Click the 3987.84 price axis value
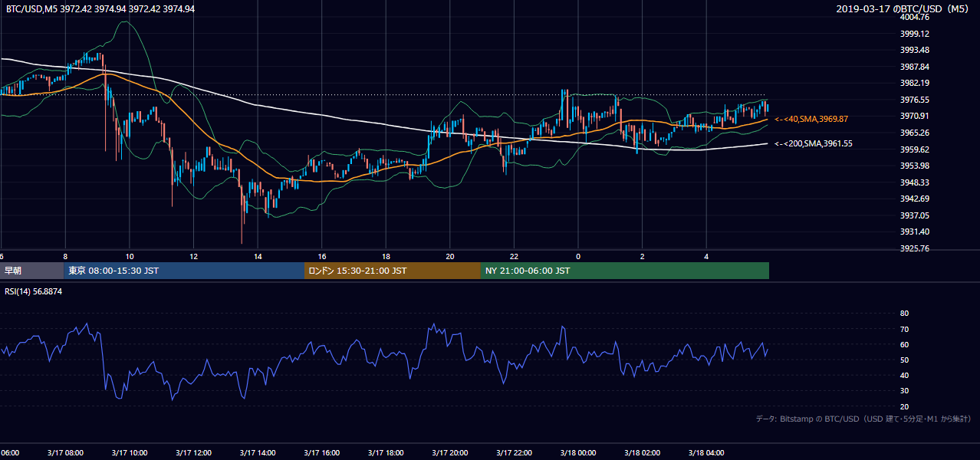The image size is (980, 460). pos(915,67)
